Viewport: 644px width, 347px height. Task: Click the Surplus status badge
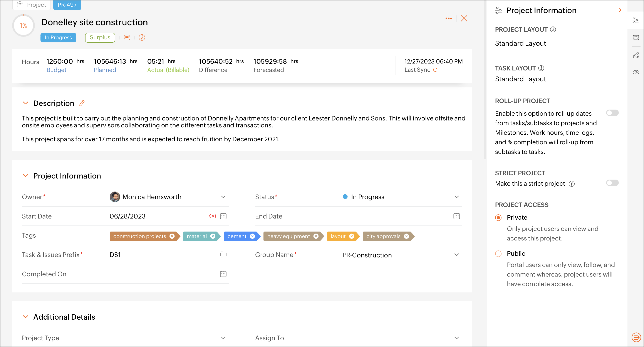[x=100, y=37]
